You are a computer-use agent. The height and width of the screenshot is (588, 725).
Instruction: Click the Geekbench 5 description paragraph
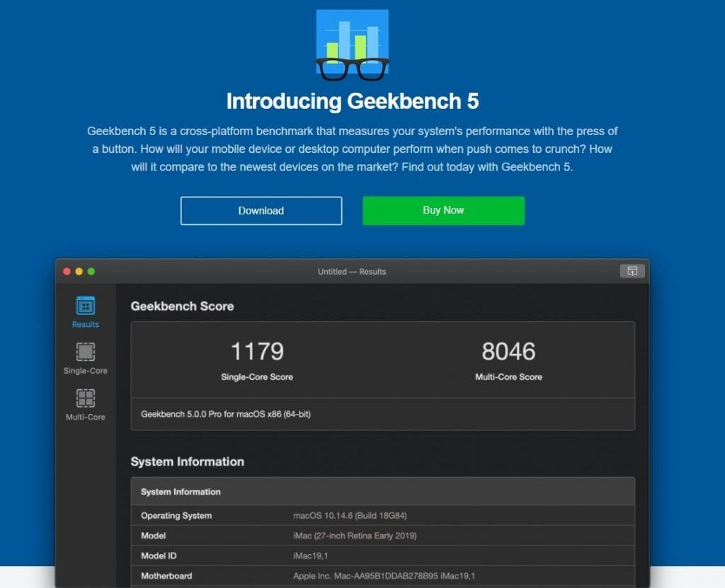353,149
